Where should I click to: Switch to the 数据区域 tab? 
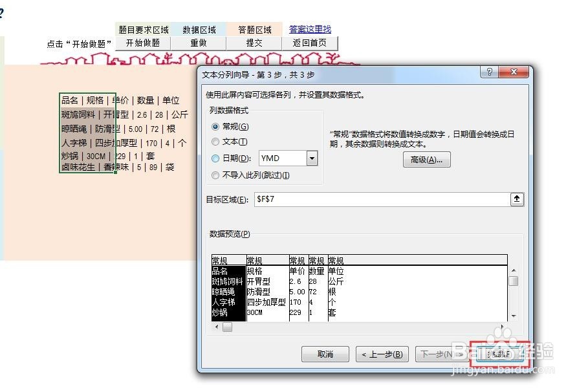[x=199, y=29]
